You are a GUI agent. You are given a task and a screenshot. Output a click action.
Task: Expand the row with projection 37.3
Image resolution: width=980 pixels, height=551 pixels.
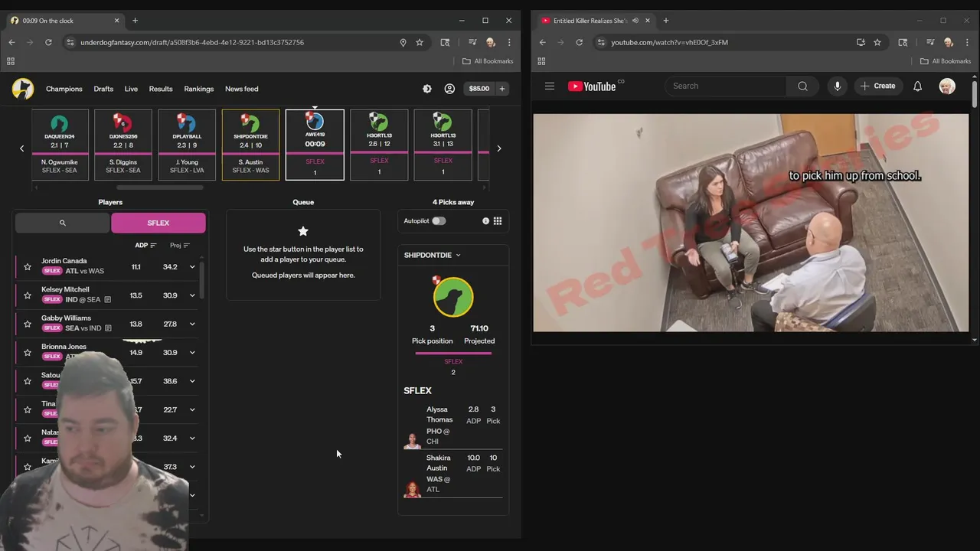(x=192, y=467)
